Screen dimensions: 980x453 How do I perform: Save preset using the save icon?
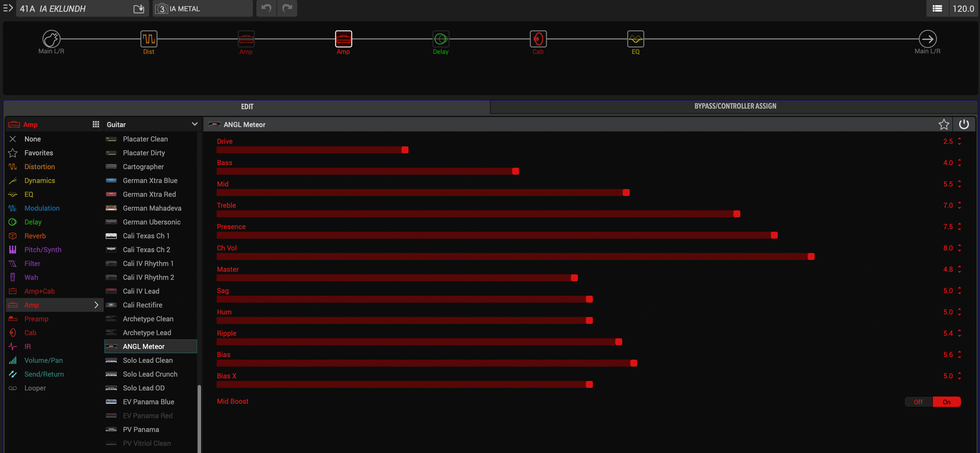pos(139,8)
